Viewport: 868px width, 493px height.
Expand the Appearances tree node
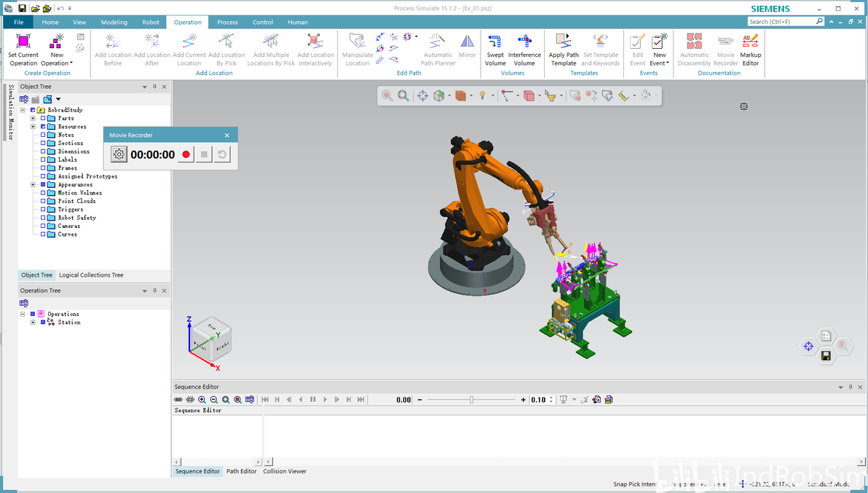(x=33, y=185)
